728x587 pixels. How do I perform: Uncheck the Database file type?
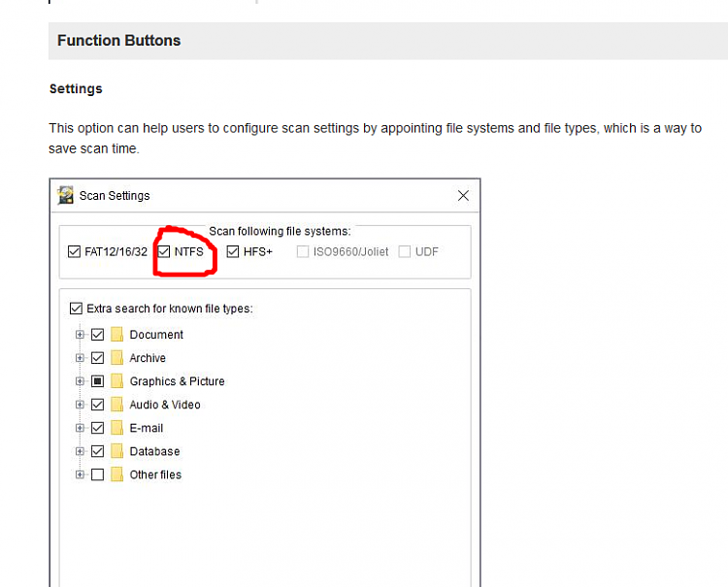coord(97,451)
